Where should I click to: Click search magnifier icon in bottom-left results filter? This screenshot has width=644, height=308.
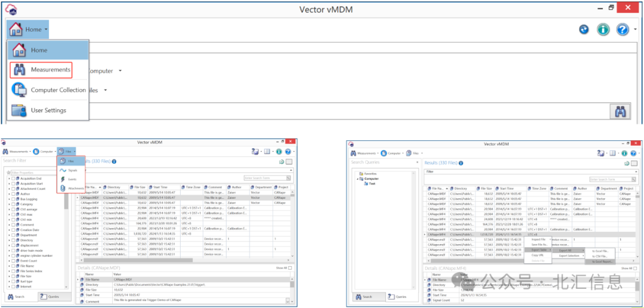coord(289,178)
